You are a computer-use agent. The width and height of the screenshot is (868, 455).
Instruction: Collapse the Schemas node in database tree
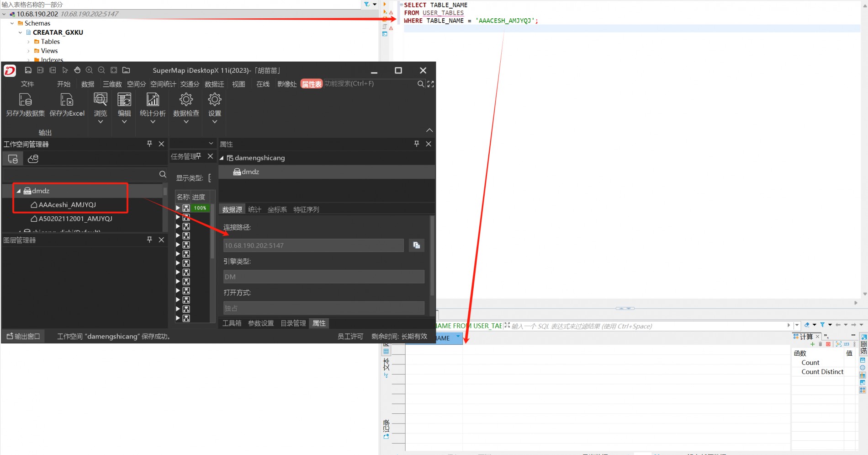pos(12,23)
